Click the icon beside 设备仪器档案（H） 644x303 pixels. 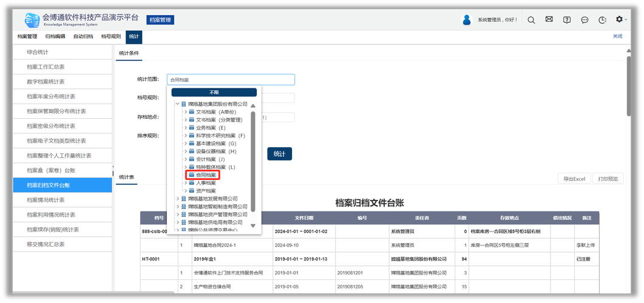(191, 151)
